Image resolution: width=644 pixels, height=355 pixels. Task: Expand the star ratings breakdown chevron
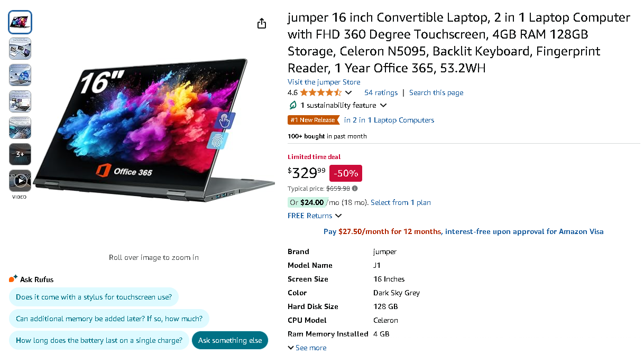point(348,92)
